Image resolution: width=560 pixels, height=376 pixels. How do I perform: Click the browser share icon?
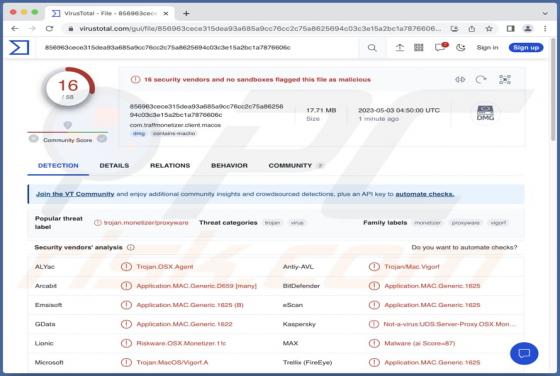click(x=471, y=29)
